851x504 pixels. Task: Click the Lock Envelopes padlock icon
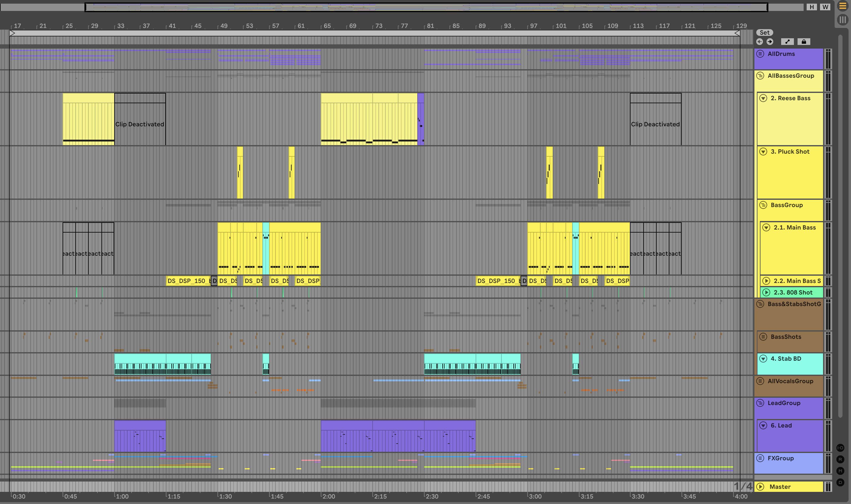[x=804, y=41]
